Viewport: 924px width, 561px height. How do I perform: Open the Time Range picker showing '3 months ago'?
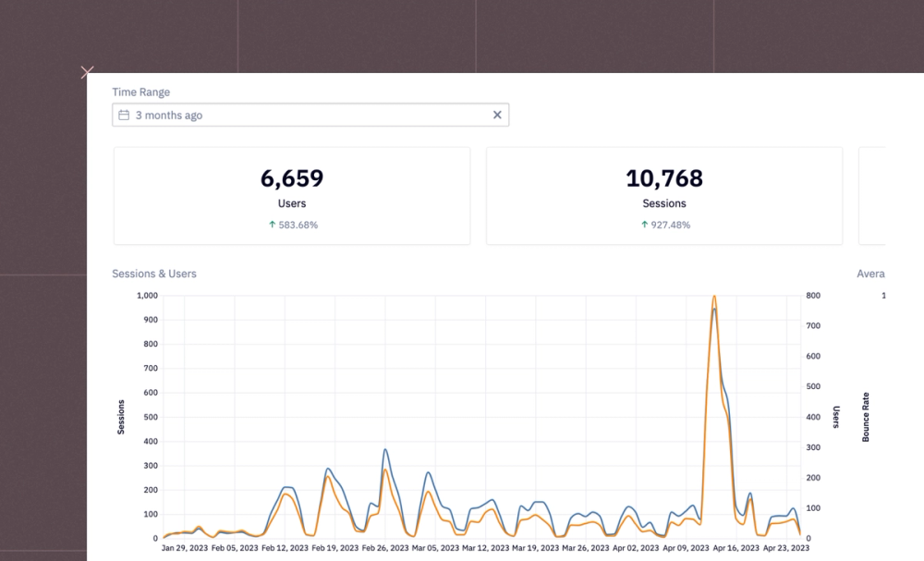click(310, 115)
